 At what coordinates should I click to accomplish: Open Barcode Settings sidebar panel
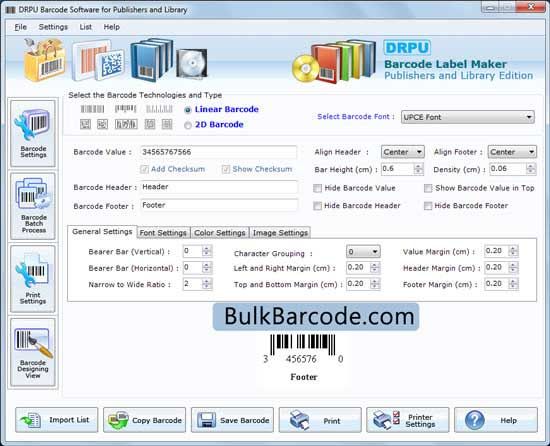click(x=33, y=133)
